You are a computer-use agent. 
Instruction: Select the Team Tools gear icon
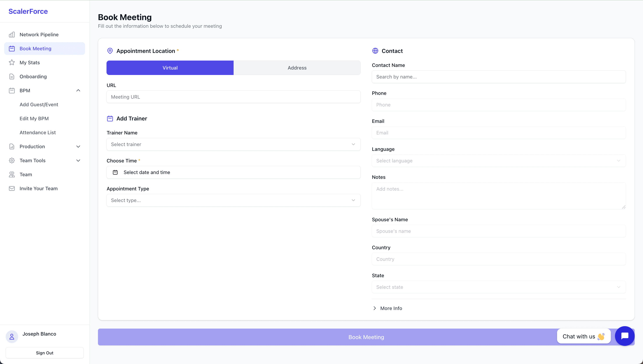click(12, 160)
